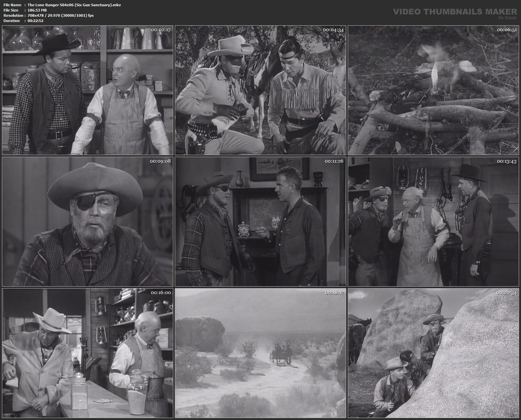This screenshot has width=521, height=420.
Task: Click the file size value '186.53 MB'
Action: (x=37, y=10)
